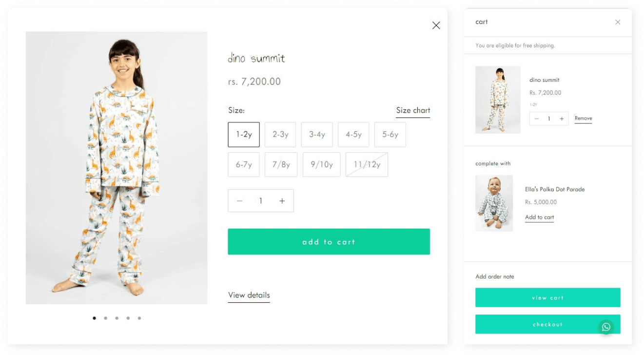Decrease cart item quantity for dino summit
This screenshot has width=644, height=356.
[537, 119]
